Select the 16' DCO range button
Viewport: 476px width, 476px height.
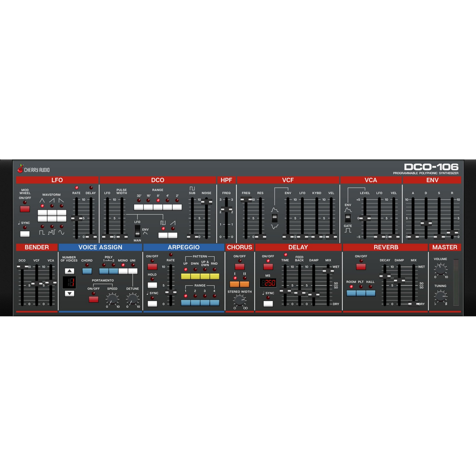click(148, 207)
